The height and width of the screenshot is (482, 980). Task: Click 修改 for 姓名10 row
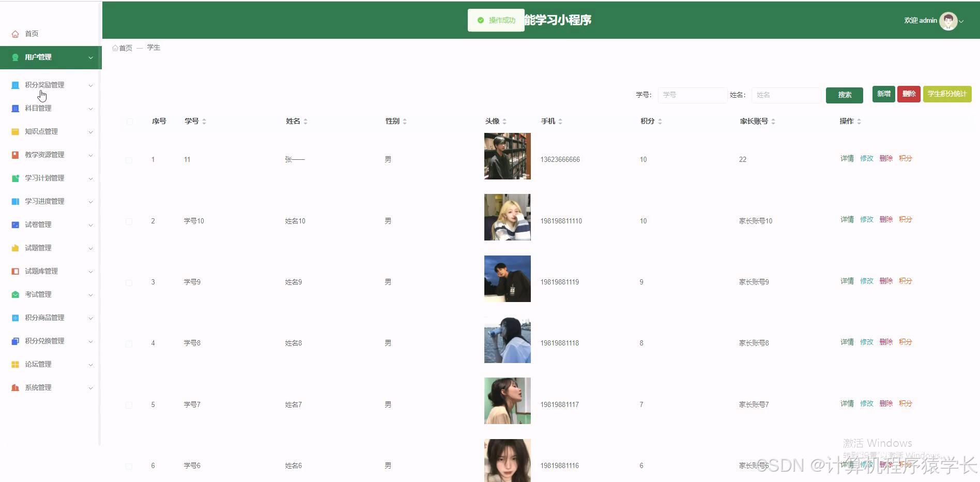pos(867,219)
